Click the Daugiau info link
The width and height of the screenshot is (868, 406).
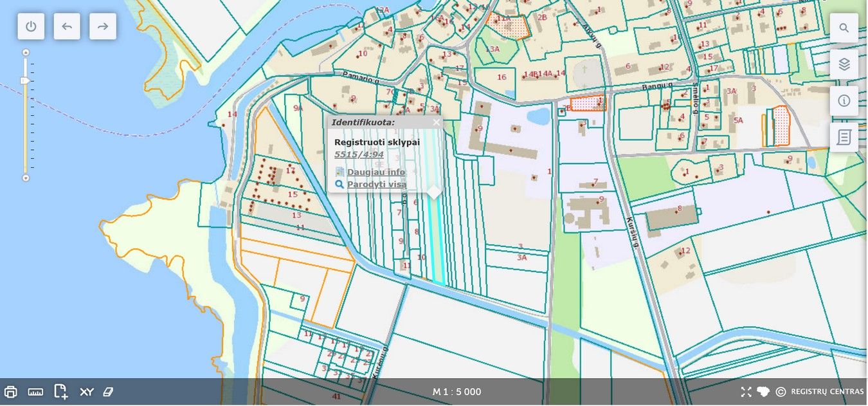click(x=375, y=172)
